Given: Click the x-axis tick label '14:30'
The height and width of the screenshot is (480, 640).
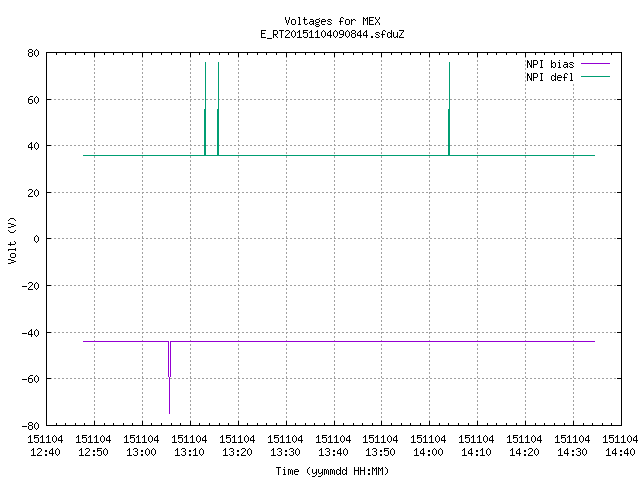Looking at the screenshot, I should tap(572, 452).
